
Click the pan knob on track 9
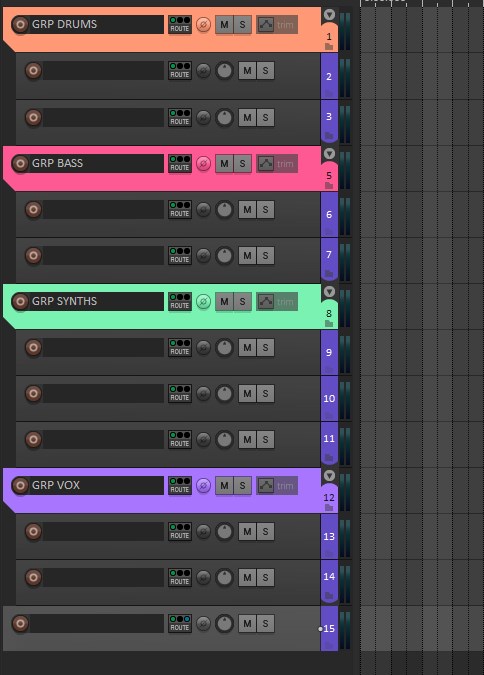point(224,347)
